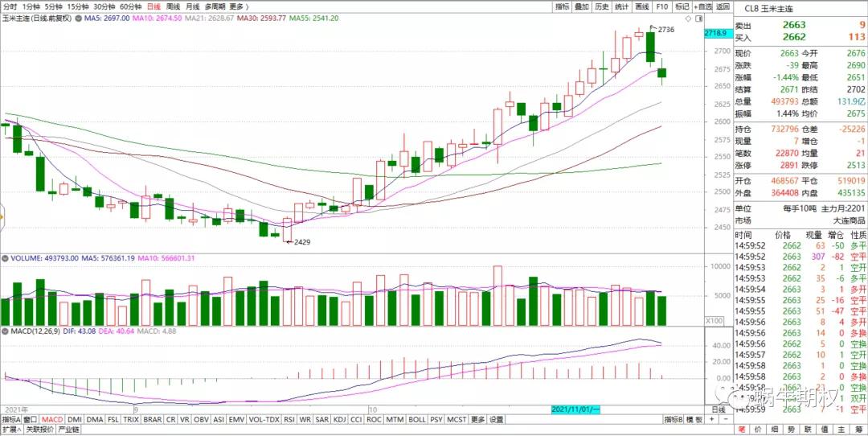Open the 指标A indicator selector
This screenshot has width=868, height=436.
(11, 419)
